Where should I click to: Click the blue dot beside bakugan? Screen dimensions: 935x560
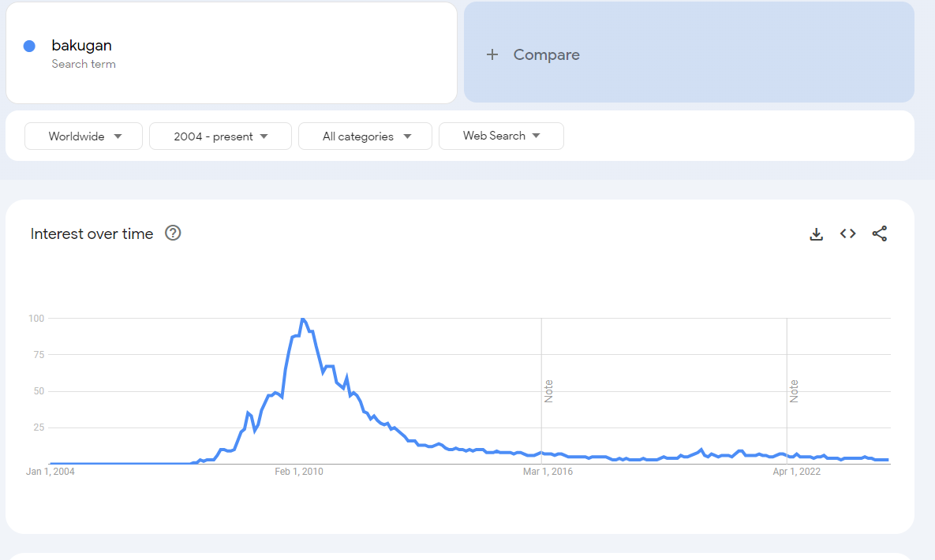coord(29,46)
